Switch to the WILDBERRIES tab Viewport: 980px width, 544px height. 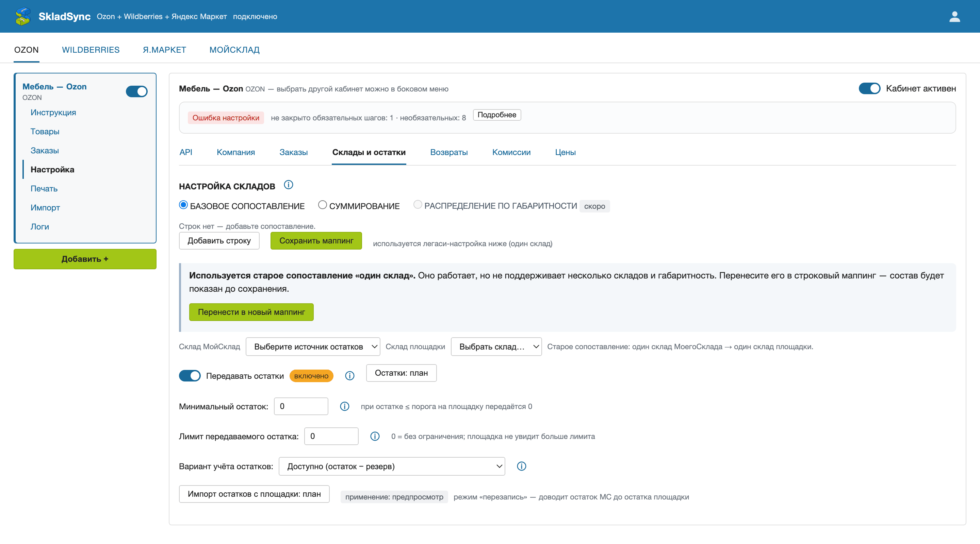pyautogui.click(x=91, y=50)
